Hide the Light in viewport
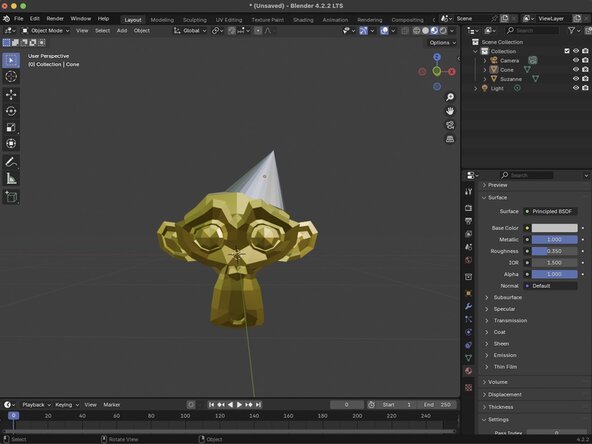Viewport: 592px width, 444px height. pyautogui.click(x=576, y=88)
